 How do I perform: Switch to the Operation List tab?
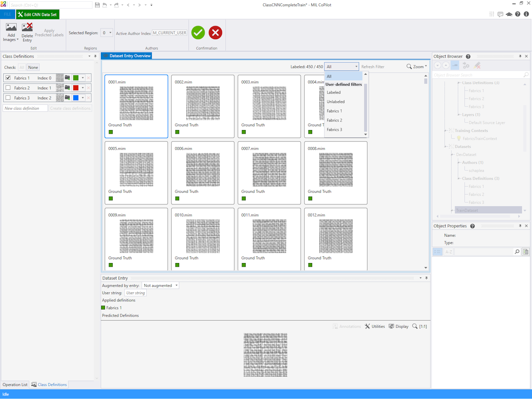tap(15, 385)
